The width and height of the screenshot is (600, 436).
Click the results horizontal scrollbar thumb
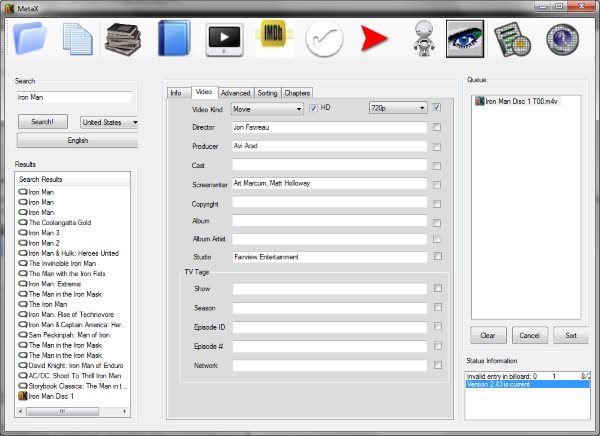point(62,412)
